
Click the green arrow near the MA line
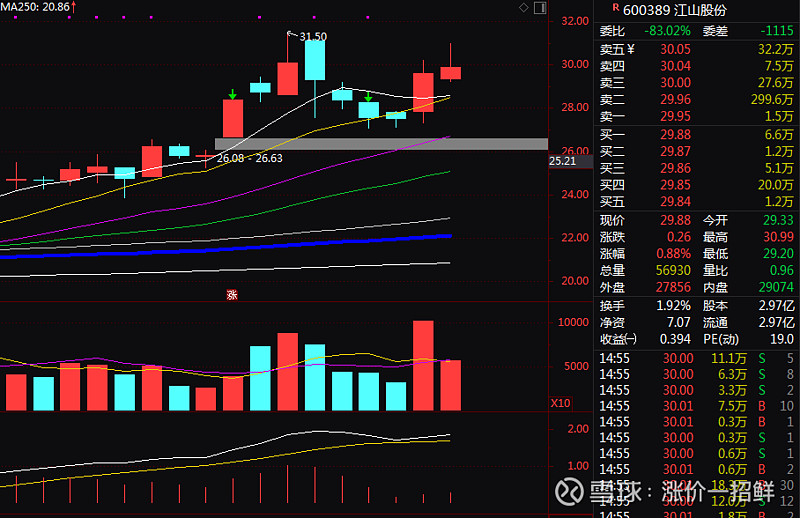coord(368,97)
